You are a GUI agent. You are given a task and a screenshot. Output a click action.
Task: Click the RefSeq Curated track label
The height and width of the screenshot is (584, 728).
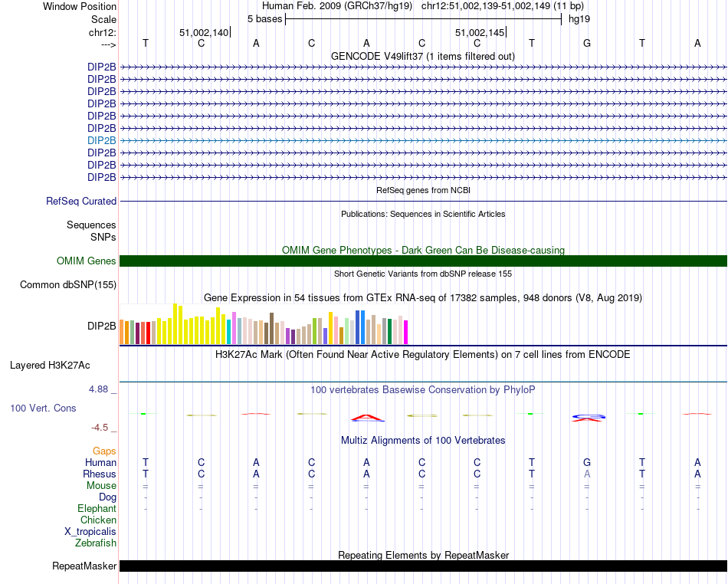(81, 201)
